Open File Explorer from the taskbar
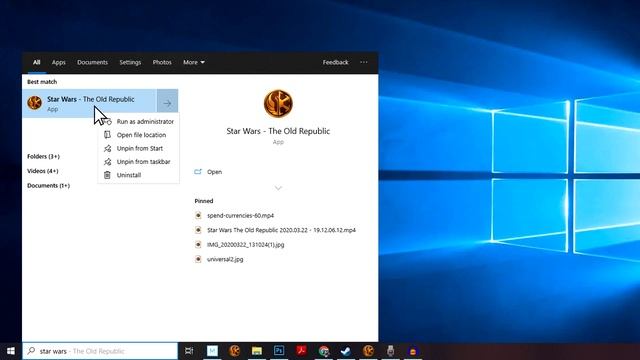The height and width of the screenshot is (360, 640). [257, 351]
